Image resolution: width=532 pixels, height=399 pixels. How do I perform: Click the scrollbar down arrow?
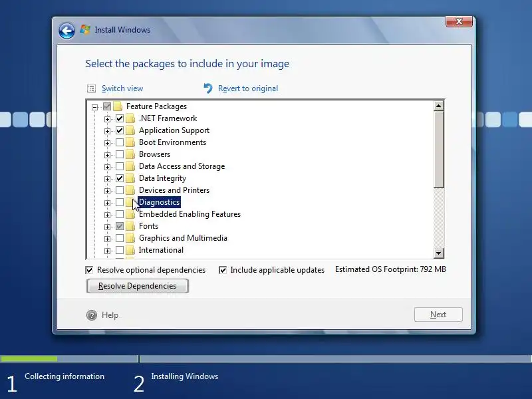click(438, 253)
